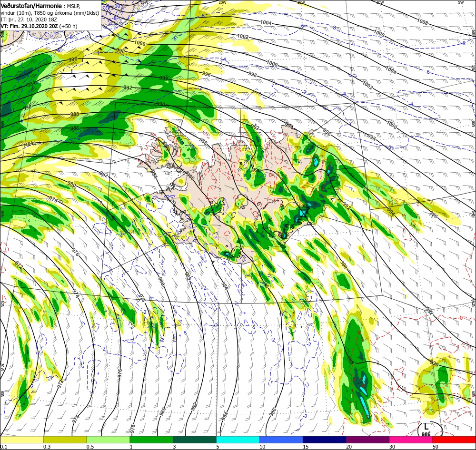Pick the blue 10–15 mm legend swatch

tap(281, 440)
